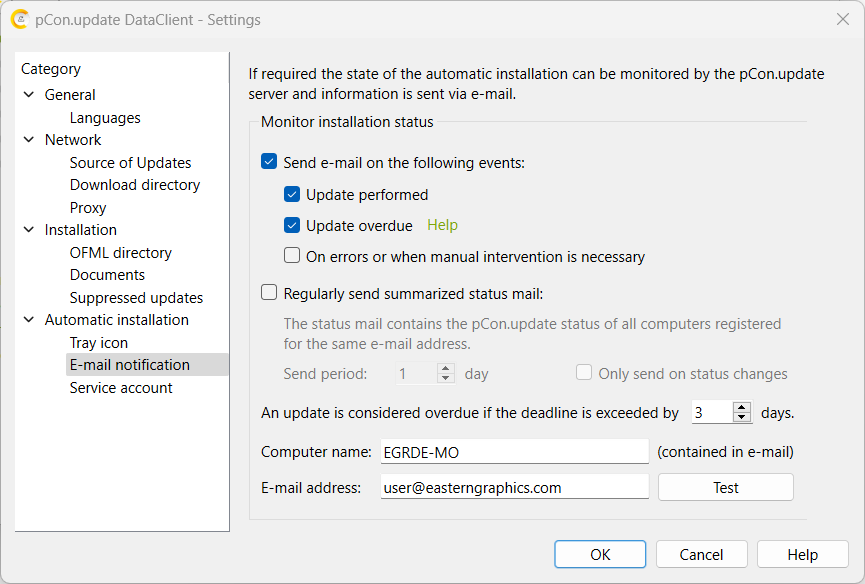Collapse the Installation category
This screenshot has width=865, height=584.
tap(29, 229)
